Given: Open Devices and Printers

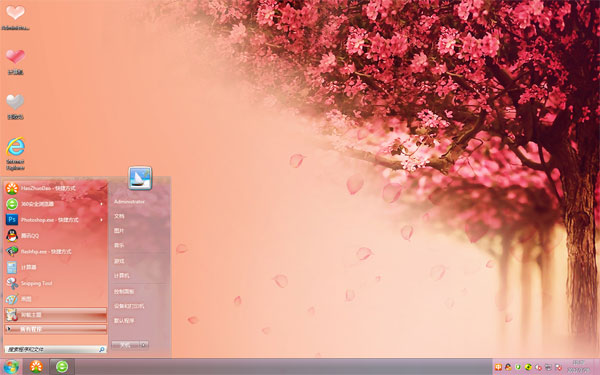Looking at the screenshot, I should (129, 306).
